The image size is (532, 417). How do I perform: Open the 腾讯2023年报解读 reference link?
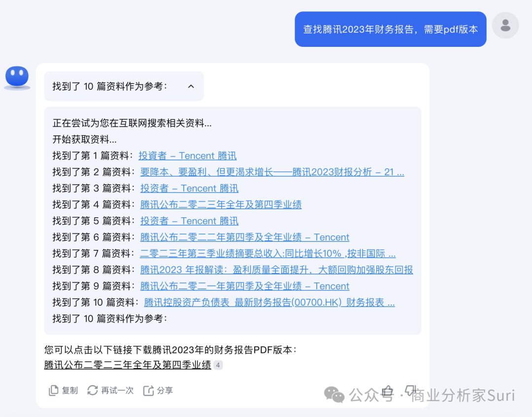tap(277, 270)
